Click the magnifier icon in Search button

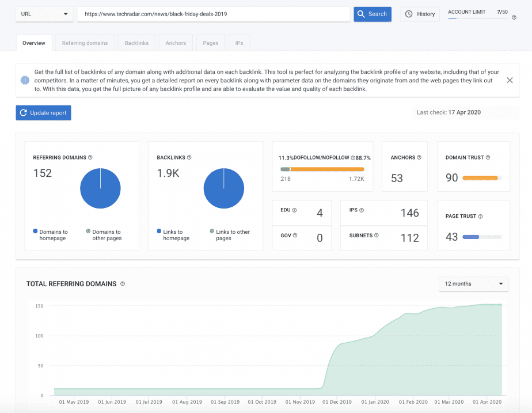coord(361,14)
